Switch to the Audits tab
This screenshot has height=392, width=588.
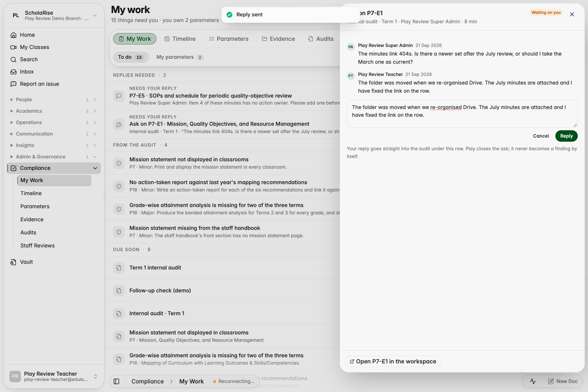pyautogui.click(x=321, y=39)
